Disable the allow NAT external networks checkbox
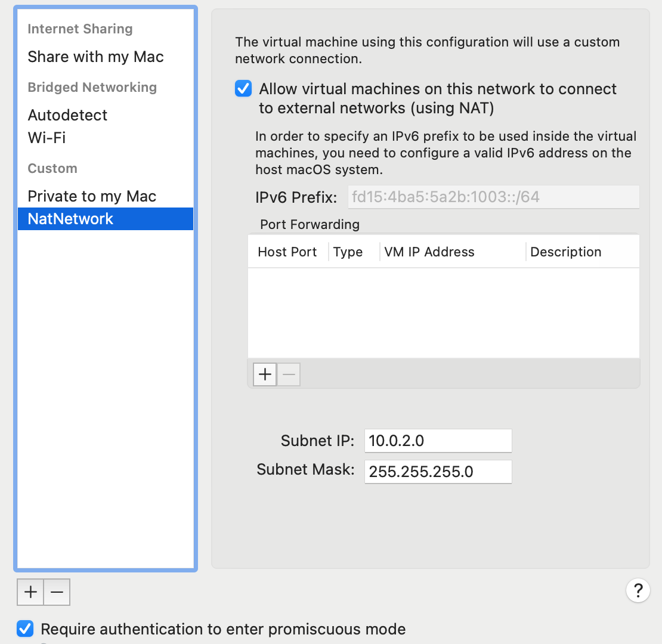Image resolution: width=662 pixels, height=644 pixels. pos(243,89)
